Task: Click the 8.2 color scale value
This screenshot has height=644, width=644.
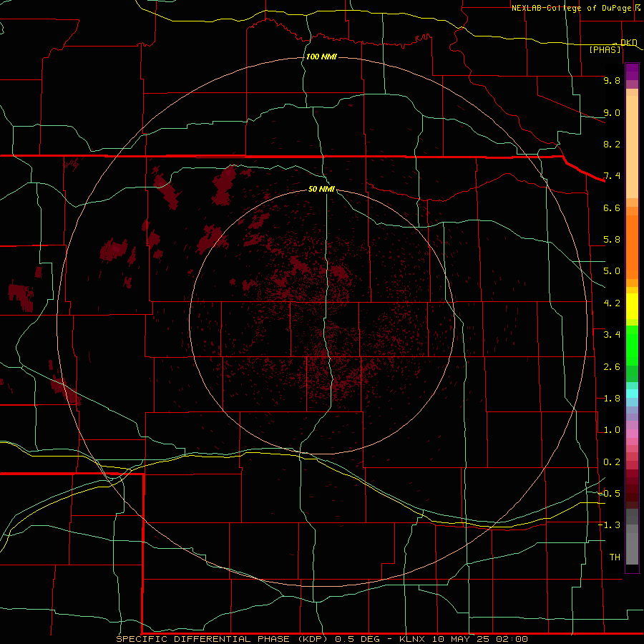Action: coord(612,144)
